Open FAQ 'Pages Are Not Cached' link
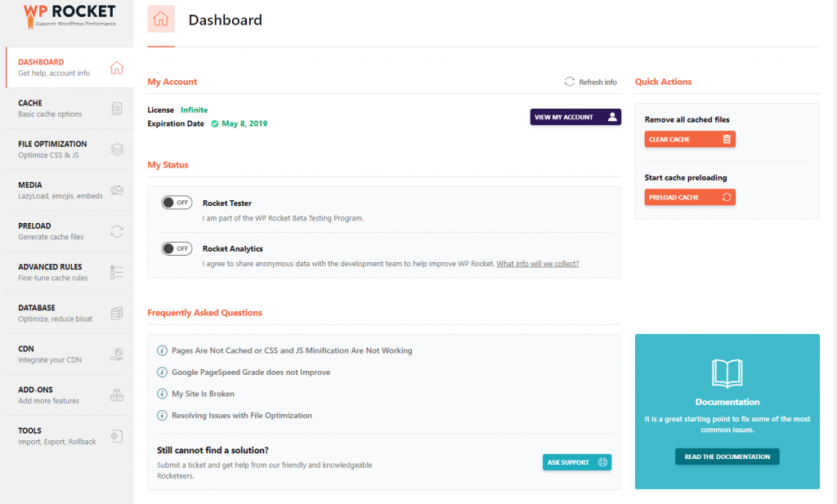 coord(292,350)
